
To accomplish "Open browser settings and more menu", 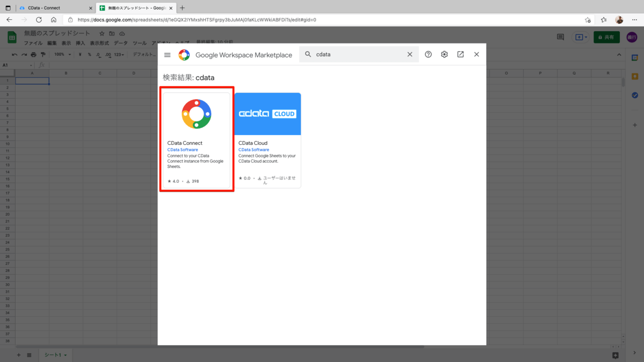I will pyautogui.click(x=635, y=20).
